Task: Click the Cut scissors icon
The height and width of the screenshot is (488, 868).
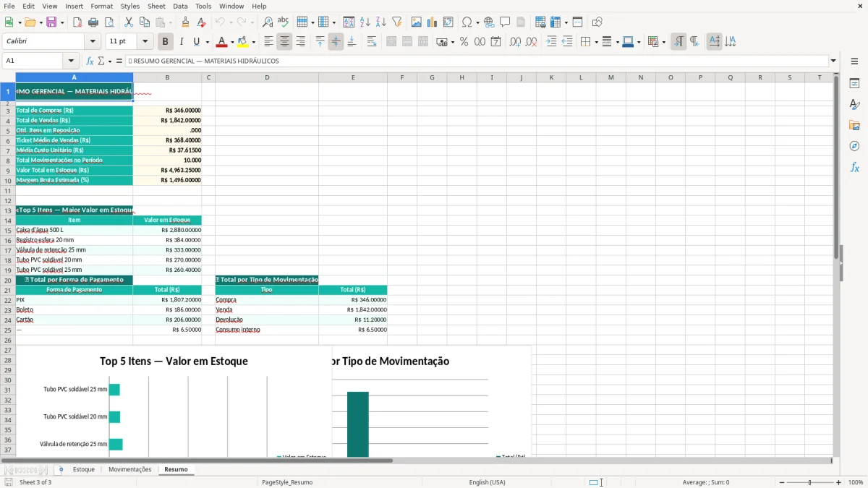Action: tap(129, 22)
